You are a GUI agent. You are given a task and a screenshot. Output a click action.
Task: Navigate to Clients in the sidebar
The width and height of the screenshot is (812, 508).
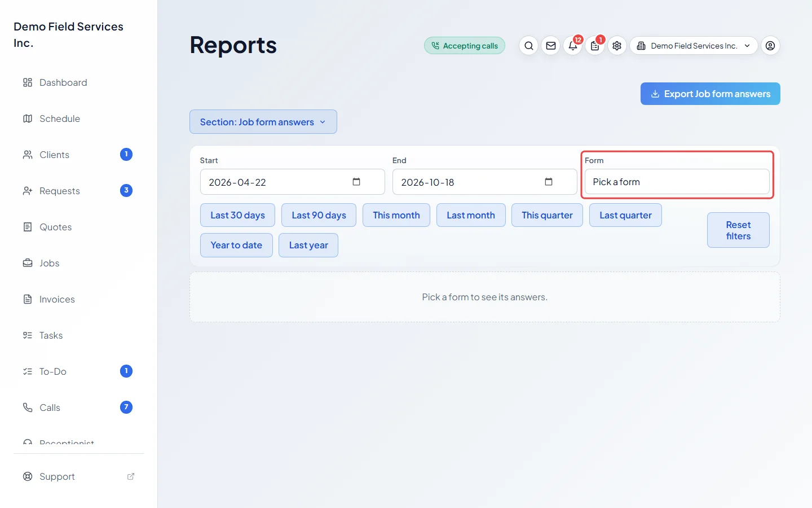pos(79,155)
